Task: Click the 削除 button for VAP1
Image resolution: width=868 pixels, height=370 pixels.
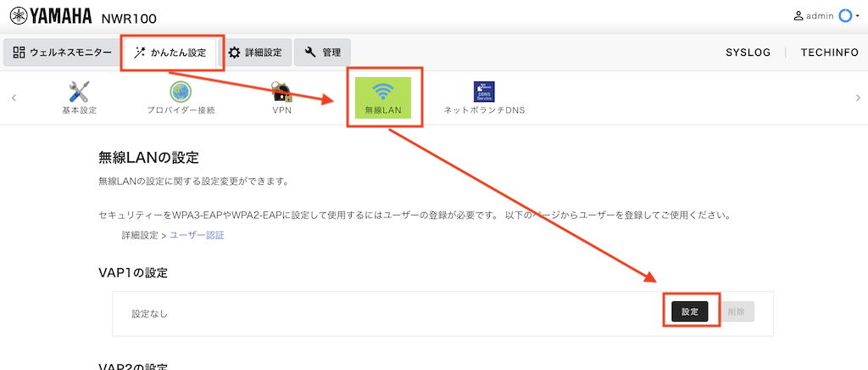Action: pyautogui.click(x=737, y=311)
